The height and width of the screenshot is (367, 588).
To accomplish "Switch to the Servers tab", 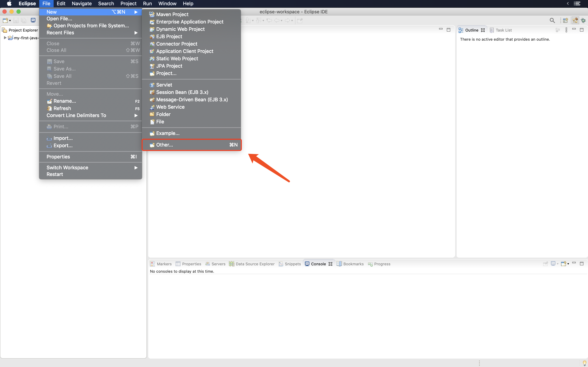I will pyautogui.click(x=215, y=264).
